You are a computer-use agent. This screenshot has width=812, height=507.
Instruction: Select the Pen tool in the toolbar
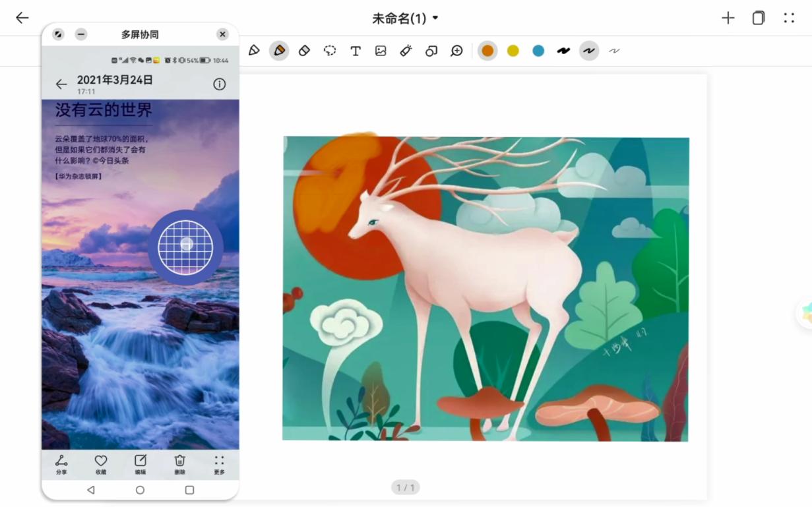[x=254, y=51]
